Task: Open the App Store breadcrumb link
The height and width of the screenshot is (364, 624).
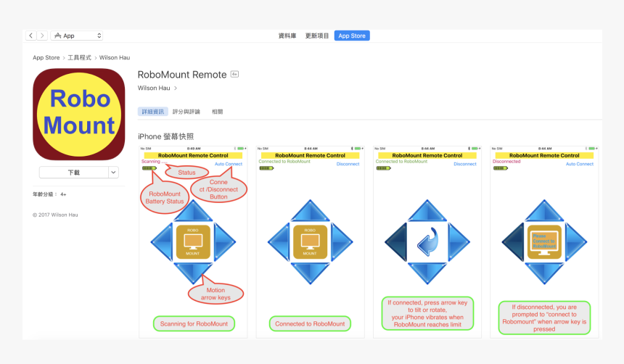Action: point(46,58)
